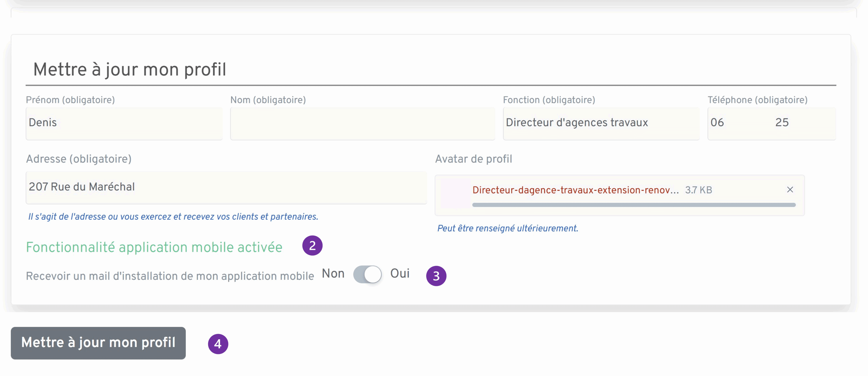Click the avatar upload progress bar
Image resolution: width=868 pixels, height=376 pixels.
633,205
